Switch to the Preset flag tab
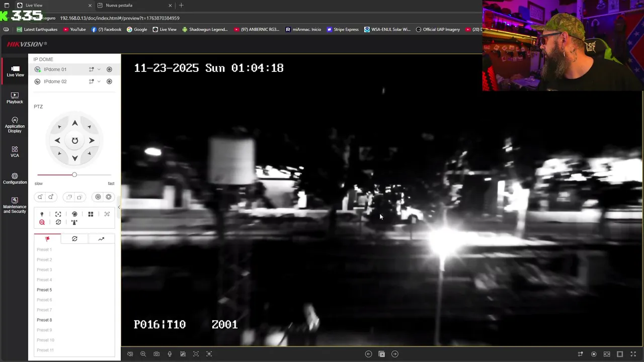 pyautogui.click(x=47, y=239)
